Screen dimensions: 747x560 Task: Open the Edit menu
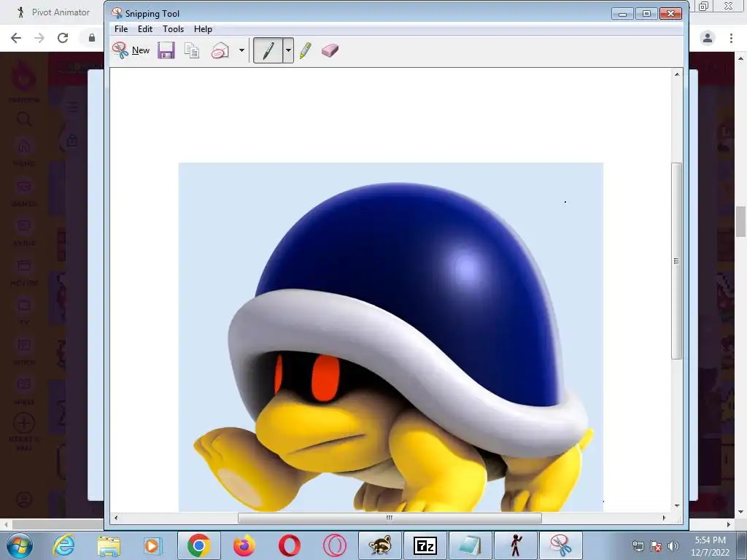[145, 29]
